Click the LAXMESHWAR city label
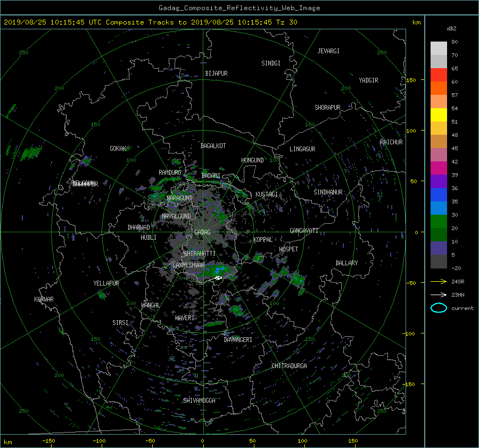Image resolution: width=479 pixels, height=448 pixels. [188, 265]
